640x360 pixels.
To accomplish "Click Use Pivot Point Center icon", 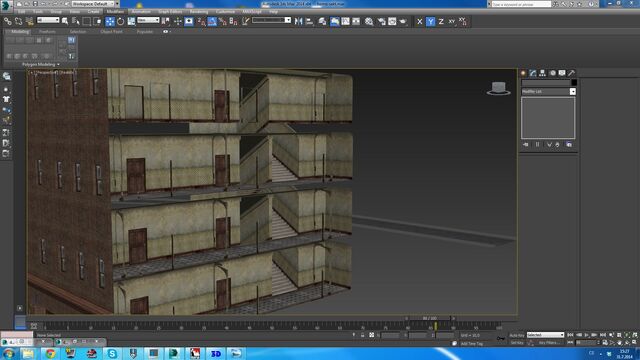I will coord(166,21).
